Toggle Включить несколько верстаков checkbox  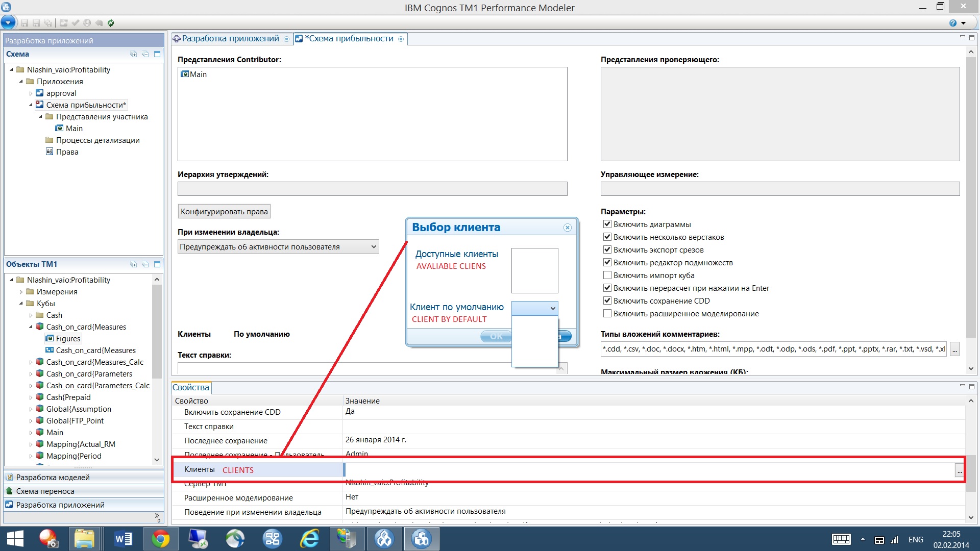pyautogui.click(x=607, y=237)
